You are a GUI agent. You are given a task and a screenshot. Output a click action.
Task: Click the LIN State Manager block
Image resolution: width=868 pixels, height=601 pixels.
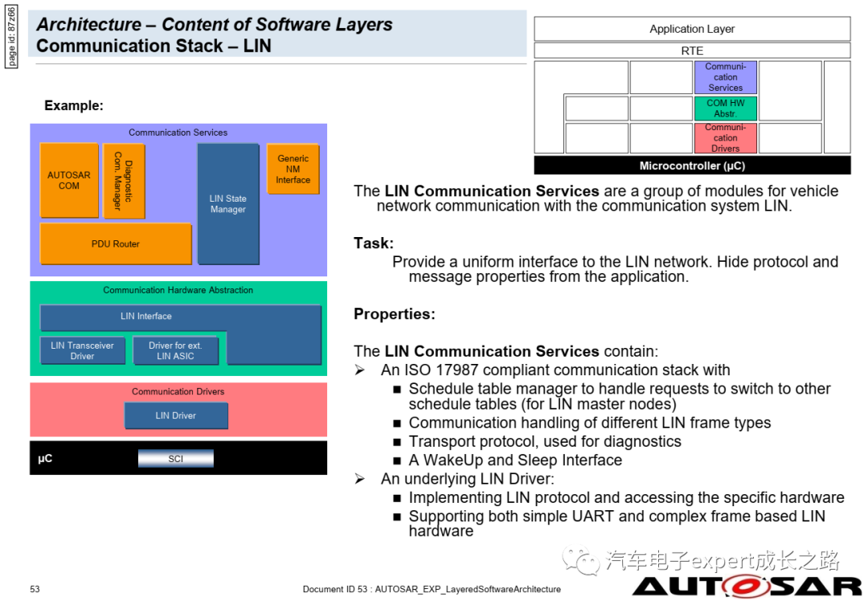228,204
